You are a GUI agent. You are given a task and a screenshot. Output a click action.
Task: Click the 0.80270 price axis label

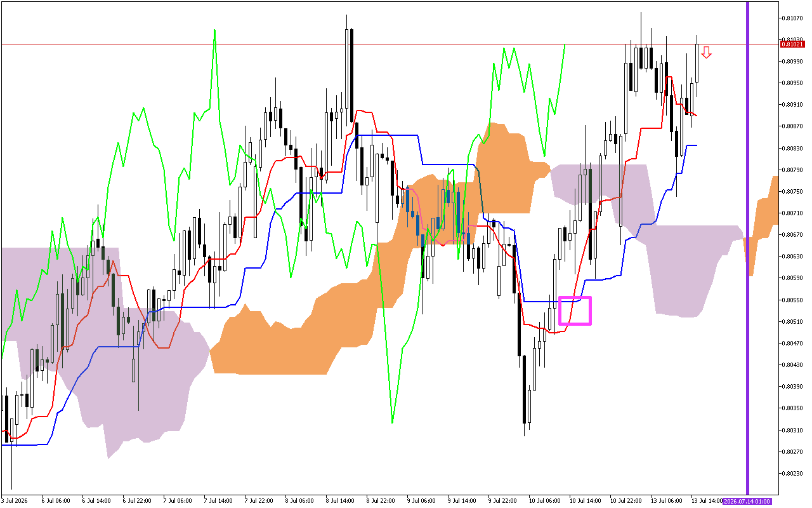point(792,451)
